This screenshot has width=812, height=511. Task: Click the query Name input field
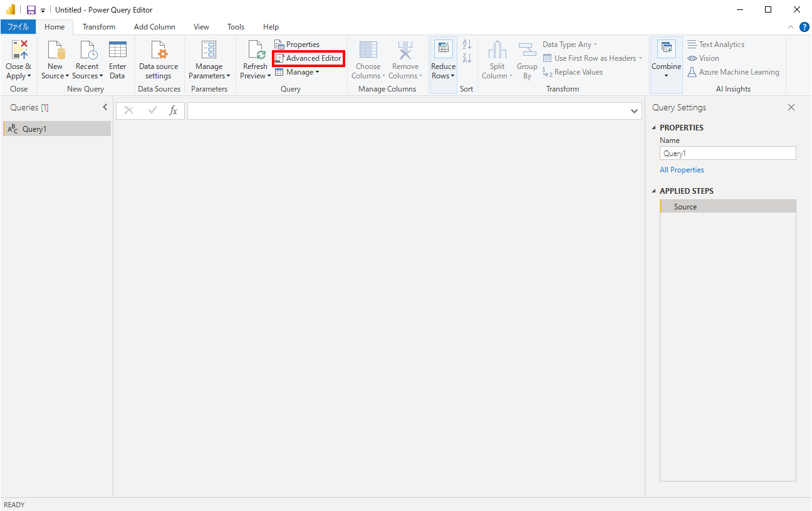(x=727, y=154)
